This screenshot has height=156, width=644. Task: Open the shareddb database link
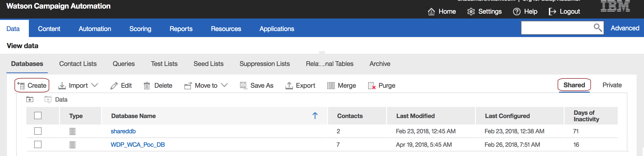click(x=123, y=131)
